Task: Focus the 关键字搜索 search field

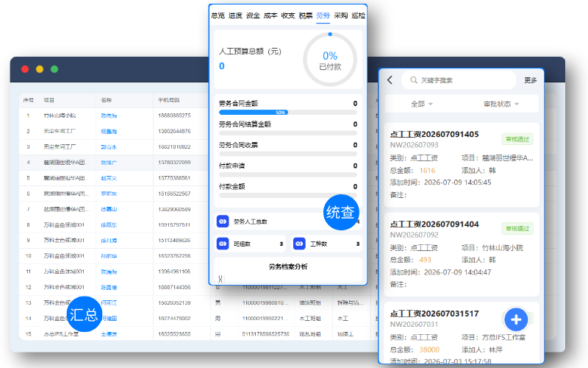Action: (459, 80)
